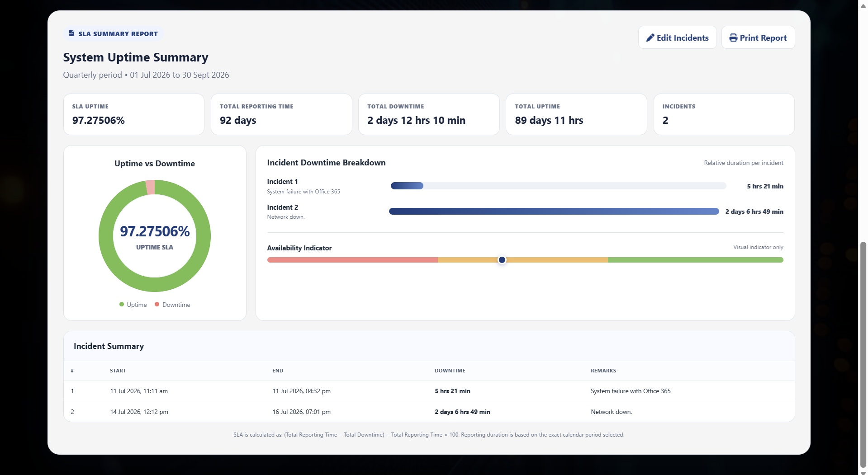Click the Edit Incidents button label
The height and width of the screenshot is (475, 868).
click(683, 38)
